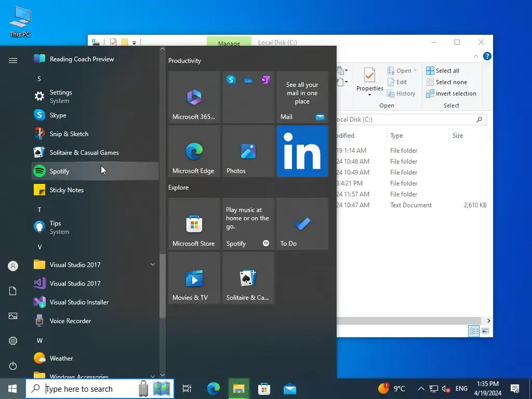Open Snip & Sketch
Screen dimensions: 532x399
(x=95, y=134)
